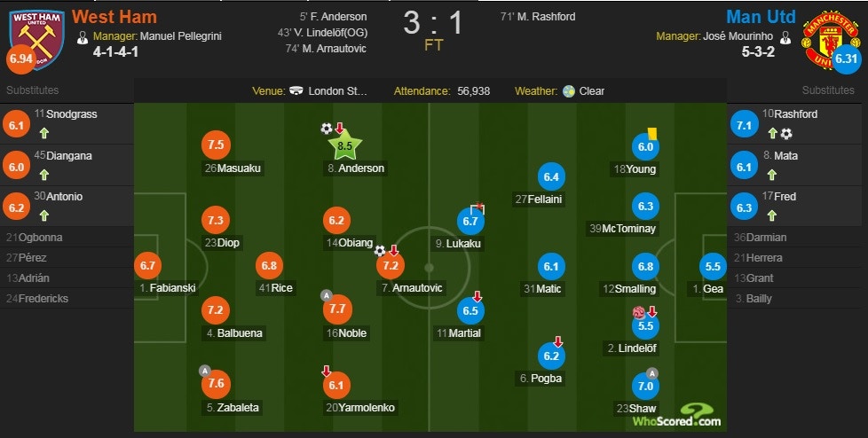Open the West Ham team link
This screenshot has height=438, width=868.
114,17
